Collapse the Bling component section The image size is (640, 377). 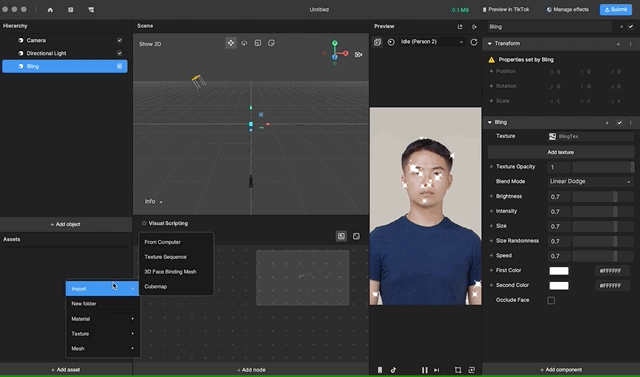pyautogui.click(x=490, y=122)
